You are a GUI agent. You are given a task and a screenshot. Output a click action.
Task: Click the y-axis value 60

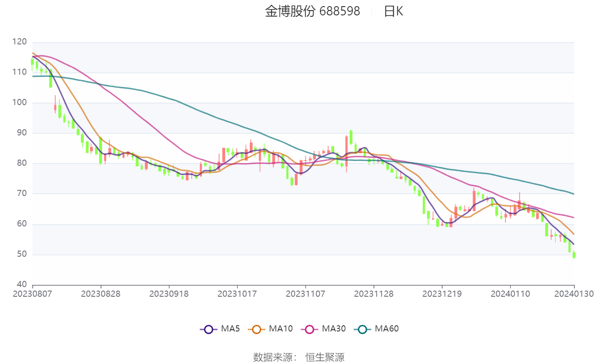22,224
